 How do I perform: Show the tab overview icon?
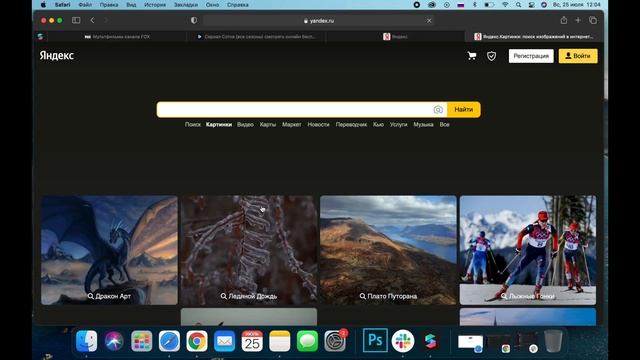(x=593, y=20)
